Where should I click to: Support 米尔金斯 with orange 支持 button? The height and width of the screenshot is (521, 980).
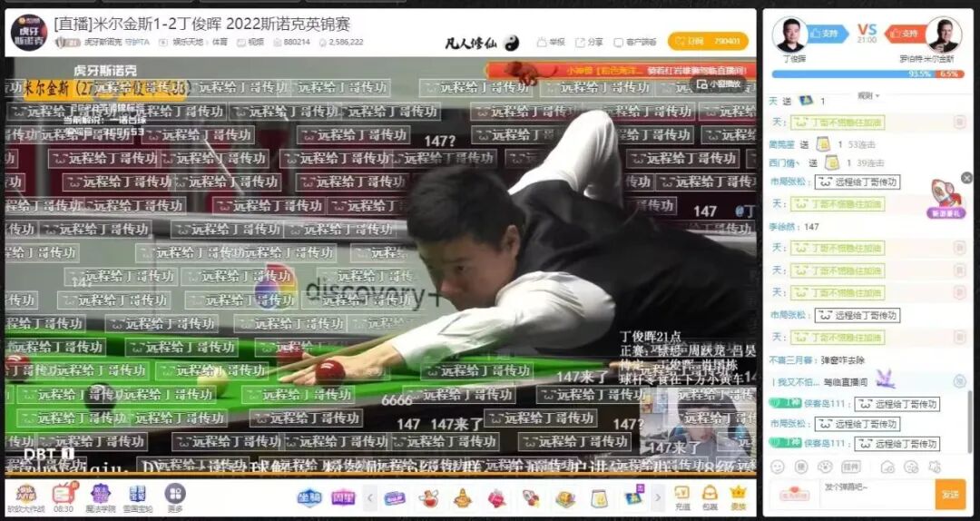click(906, 33)
